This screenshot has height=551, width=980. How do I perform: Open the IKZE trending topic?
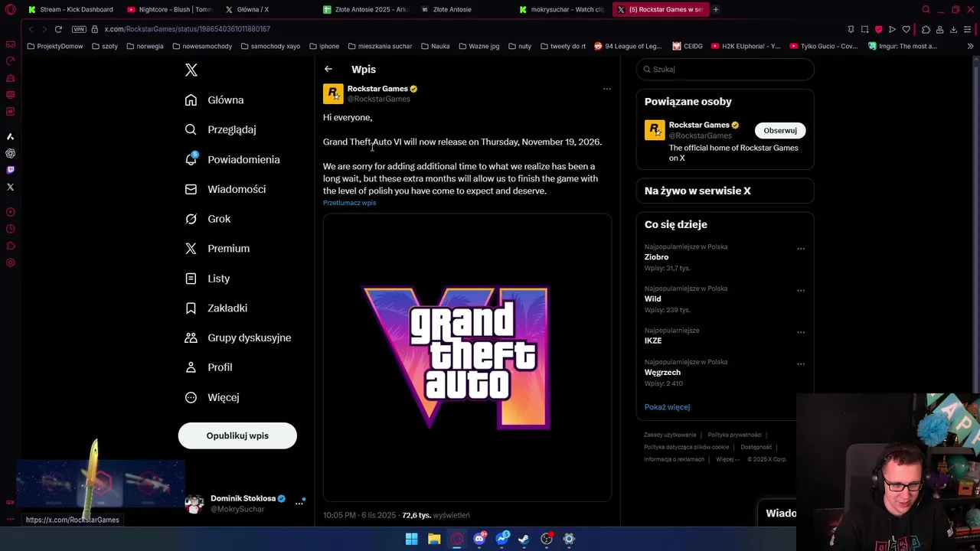click(653, 341)
